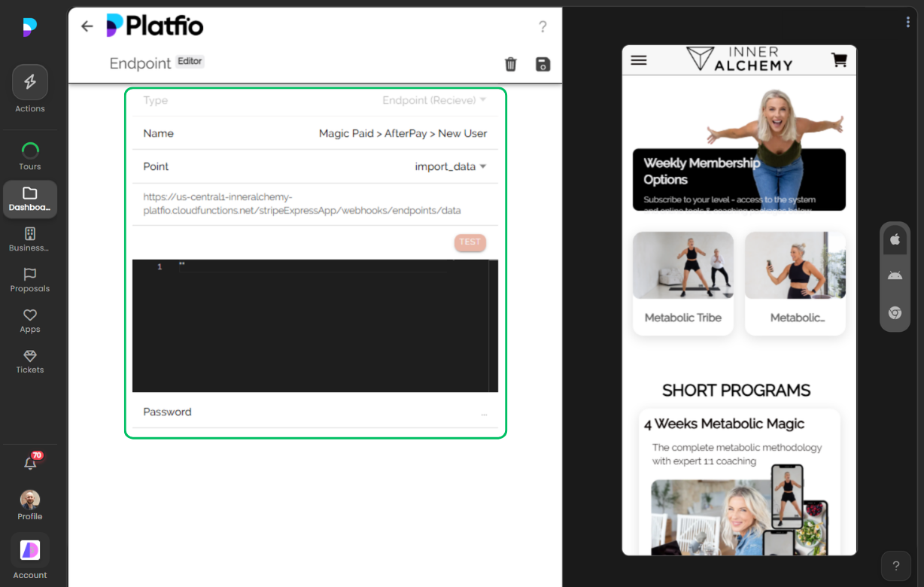Screen dimensions: 924x587
Task: Switch preview to Chrome web view
Action: click(895, 312)
